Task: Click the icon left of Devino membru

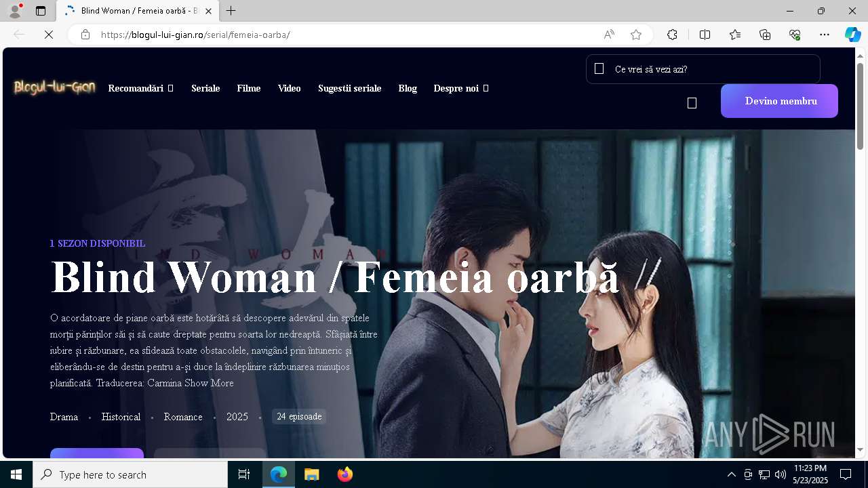Action: (692, 103)
